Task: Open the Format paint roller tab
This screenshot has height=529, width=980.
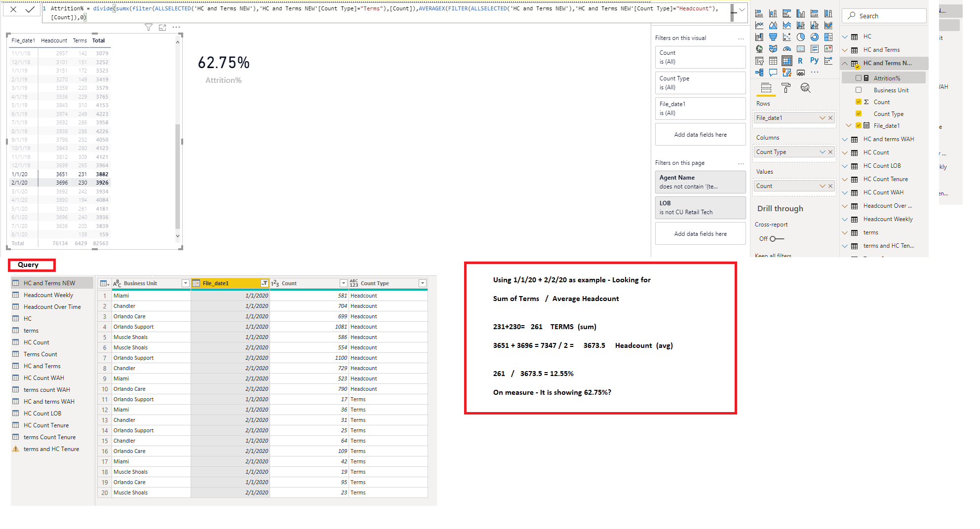Action: 786,88
